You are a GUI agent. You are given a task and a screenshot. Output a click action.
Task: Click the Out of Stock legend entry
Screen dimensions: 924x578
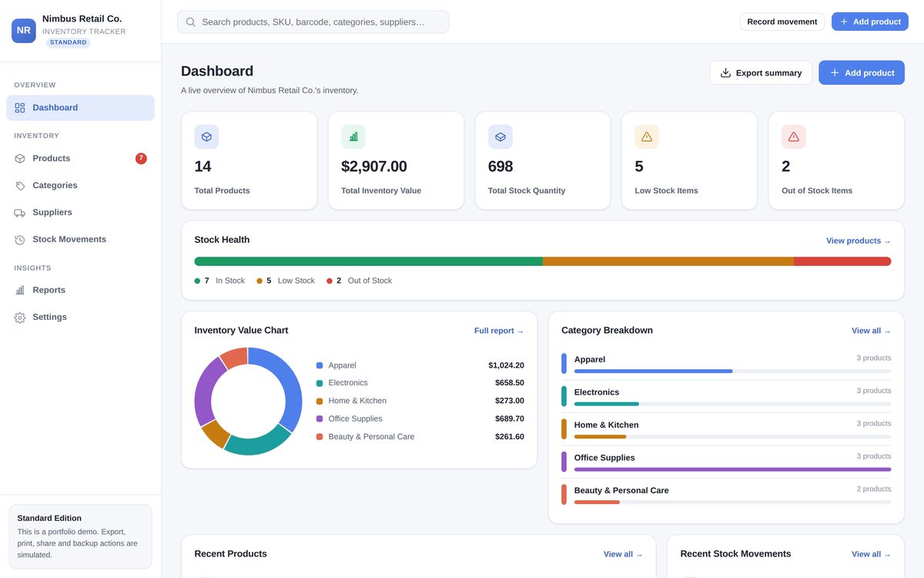[x=360, y=281]
